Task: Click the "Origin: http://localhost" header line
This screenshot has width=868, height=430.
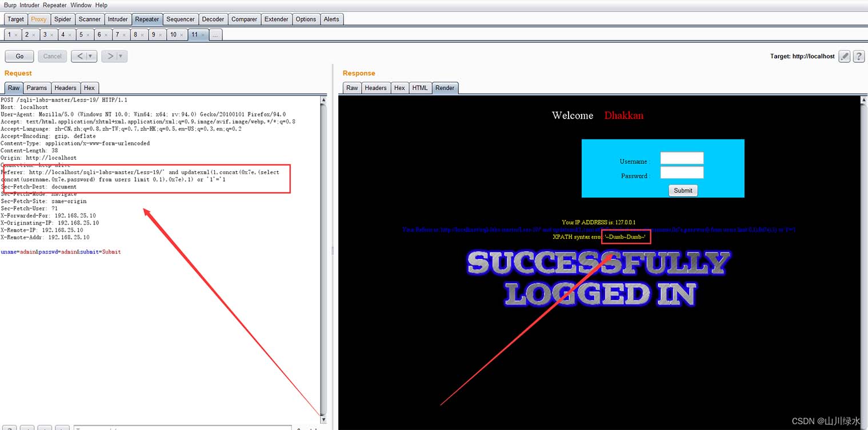Action: pos(38,158)
